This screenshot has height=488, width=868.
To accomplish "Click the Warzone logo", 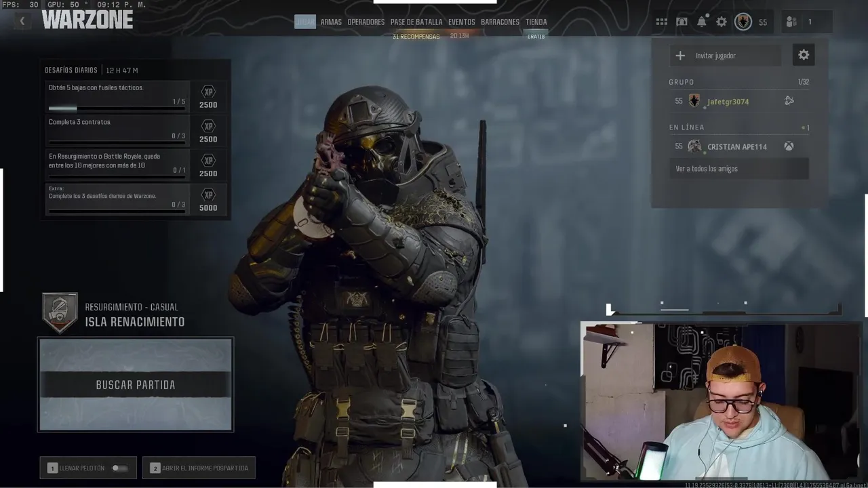I will click(x=87, y=20).
